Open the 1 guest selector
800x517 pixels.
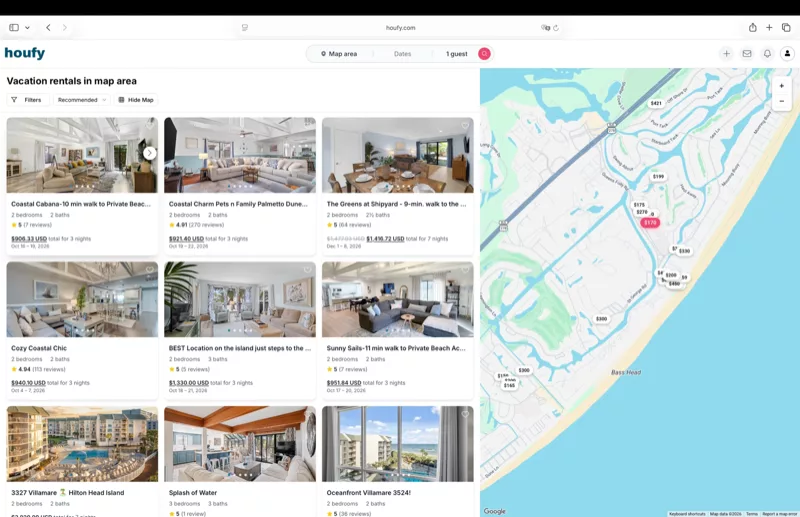pos(457,54)
